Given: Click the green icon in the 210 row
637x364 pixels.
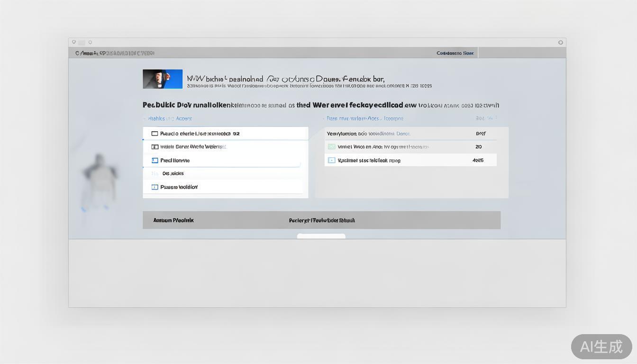Looking at the screenshot, I should 332,147.
